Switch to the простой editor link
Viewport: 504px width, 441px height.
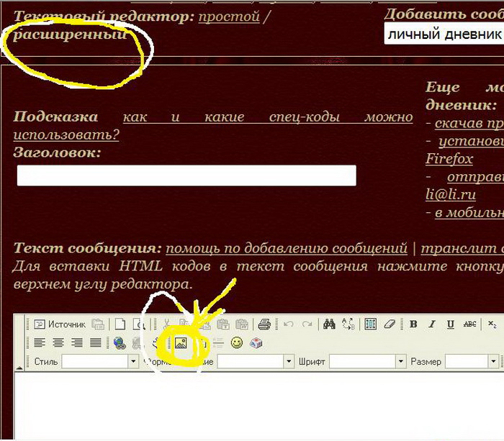tap(229, 16)
